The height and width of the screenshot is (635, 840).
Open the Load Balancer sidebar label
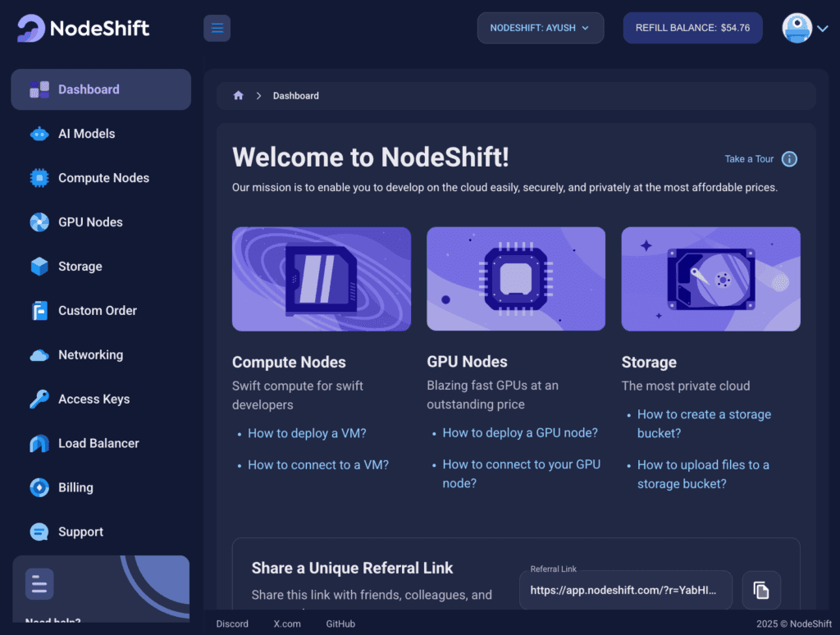coord(98,443)
